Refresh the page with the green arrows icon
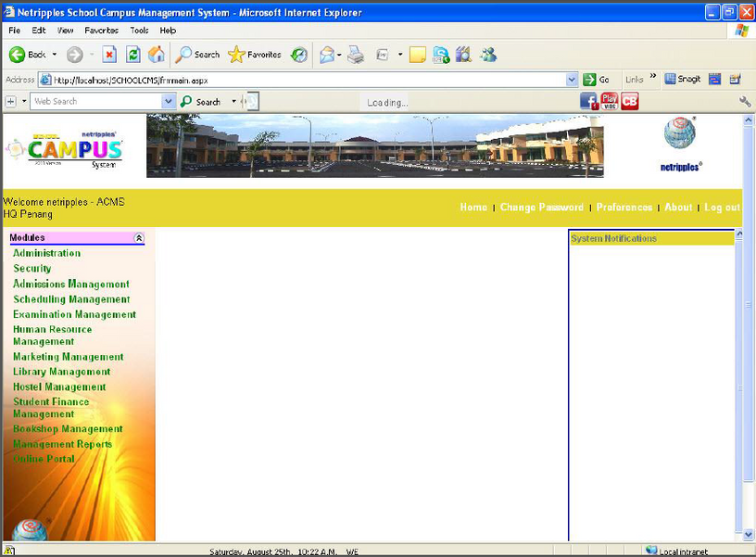The height and width of the screenshot is (557, 756). click(x=133, y=55)
